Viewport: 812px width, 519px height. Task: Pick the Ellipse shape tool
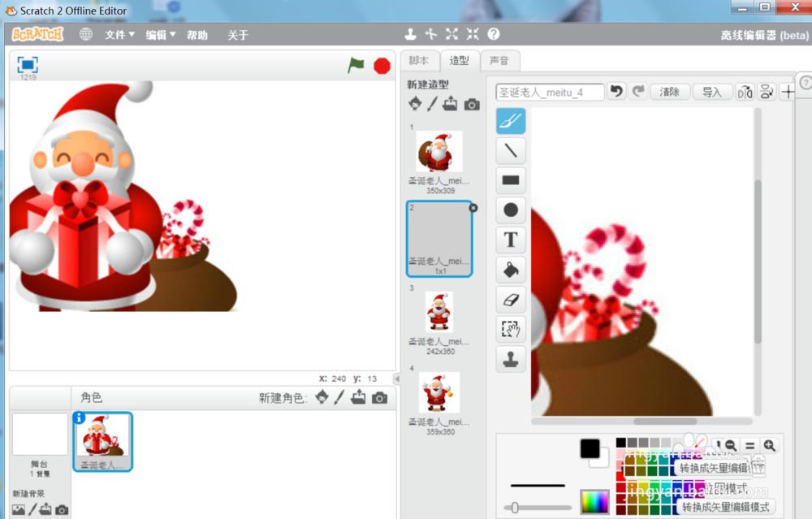[511, 210]
